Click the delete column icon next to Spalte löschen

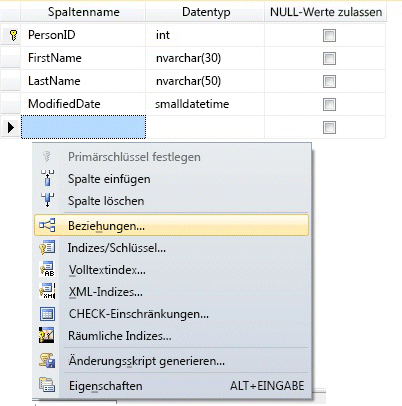point(47,200)
